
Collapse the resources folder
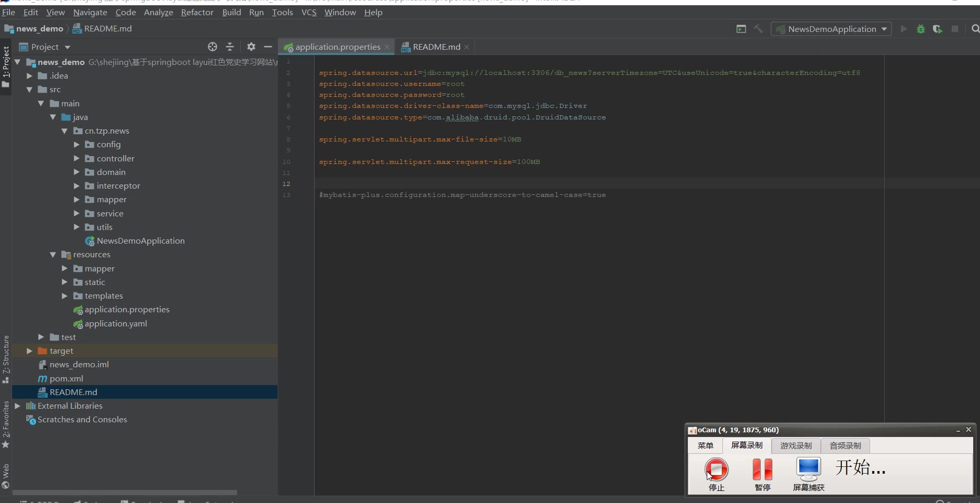pos(53,255)
